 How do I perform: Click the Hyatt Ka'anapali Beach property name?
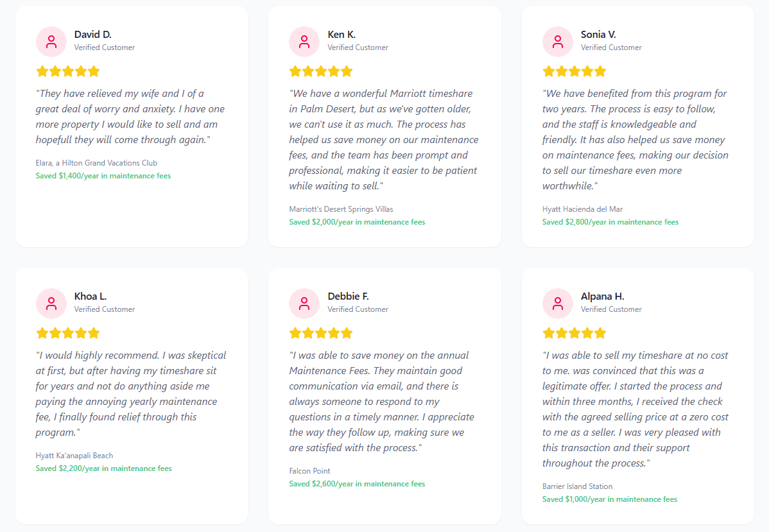(x=74, y=456)
